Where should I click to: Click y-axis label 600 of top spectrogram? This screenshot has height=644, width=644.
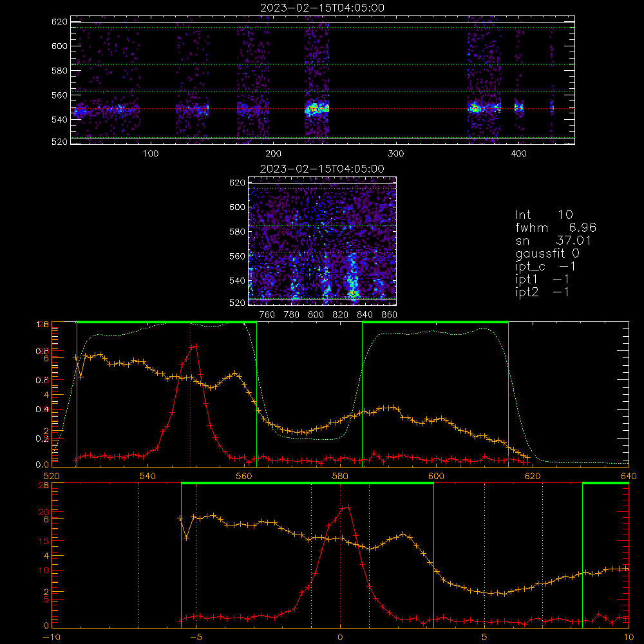tap(59, 46)
